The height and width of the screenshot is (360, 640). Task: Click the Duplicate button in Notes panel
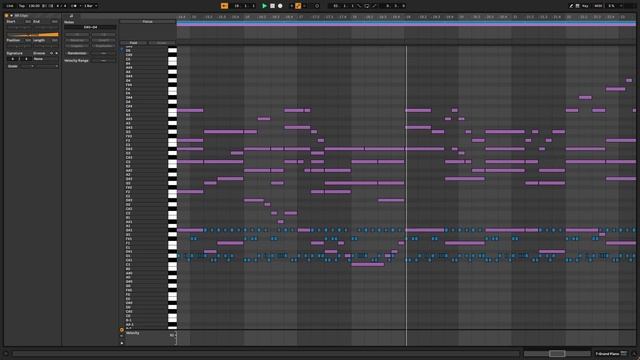103,46
